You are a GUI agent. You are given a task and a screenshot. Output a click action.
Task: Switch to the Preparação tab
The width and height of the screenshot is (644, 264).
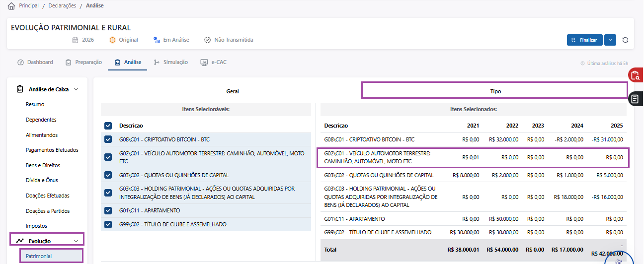click(83, 63)
